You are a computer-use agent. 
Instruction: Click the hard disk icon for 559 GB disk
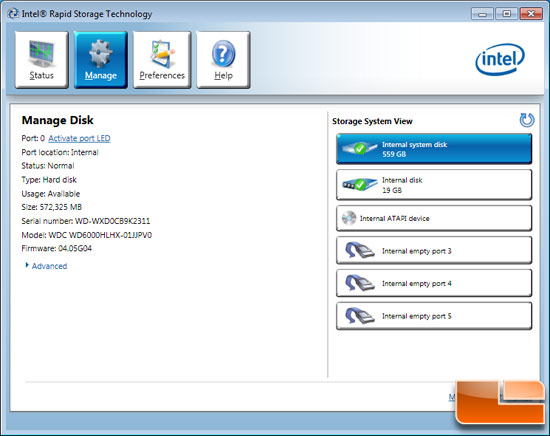(x=359, y=149)
